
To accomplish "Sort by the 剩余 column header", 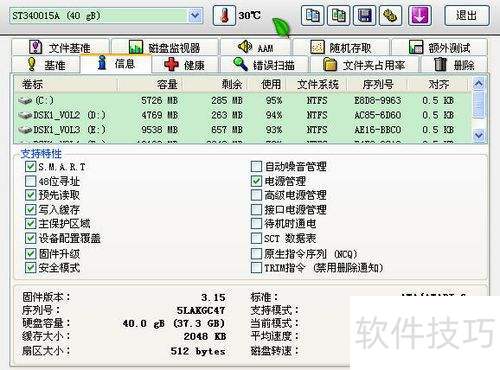I will click(215, 84).
